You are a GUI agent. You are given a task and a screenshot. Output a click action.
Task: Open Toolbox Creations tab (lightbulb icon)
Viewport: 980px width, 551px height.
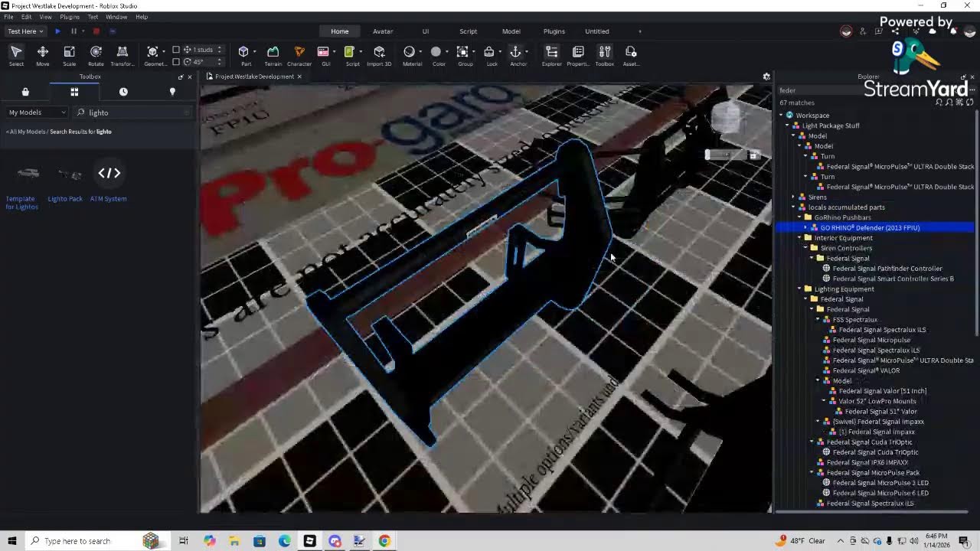pos(172,92)
